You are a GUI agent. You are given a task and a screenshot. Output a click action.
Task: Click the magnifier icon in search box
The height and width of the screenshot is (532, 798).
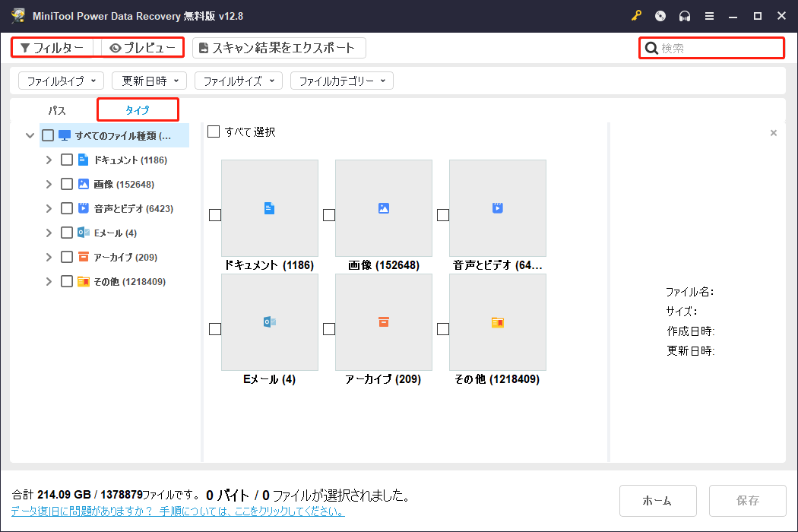651,47
